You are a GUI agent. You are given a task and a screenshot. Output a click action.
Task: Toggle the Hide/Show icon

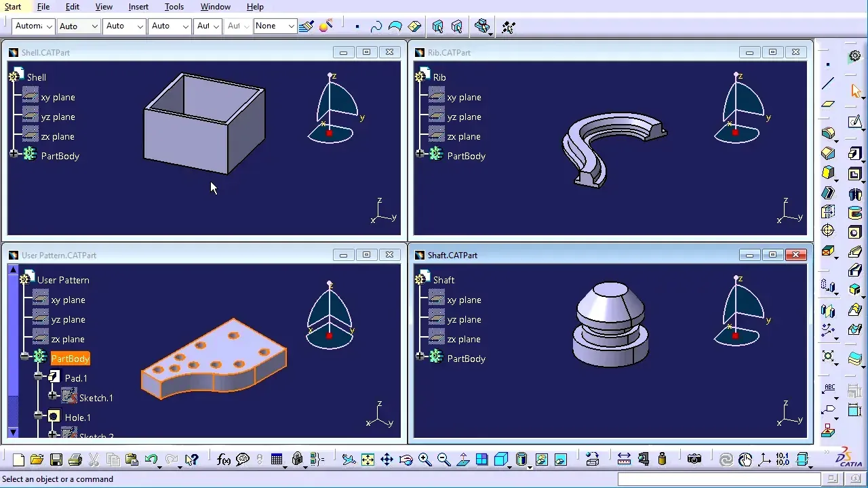(x=541, y=460)
